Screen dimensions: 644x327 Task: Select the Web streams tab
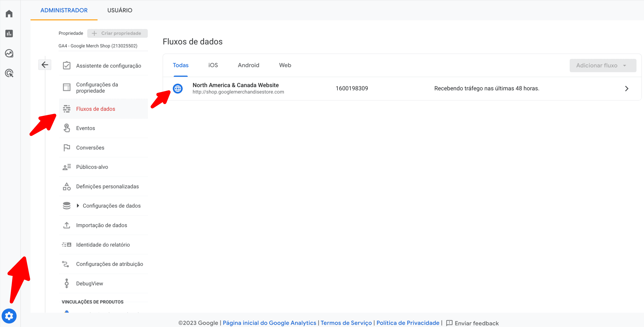285,65
